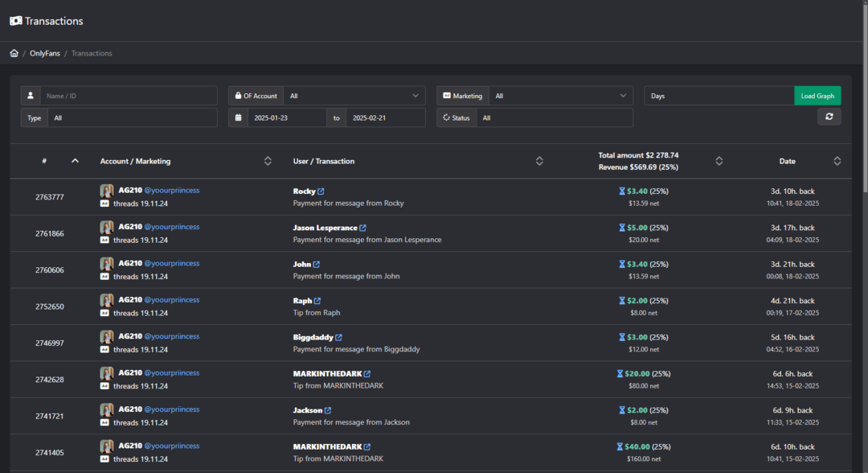Click OnlyFans breadcrumb link
This screenshot has width=868, height=473.
[45, 53]
